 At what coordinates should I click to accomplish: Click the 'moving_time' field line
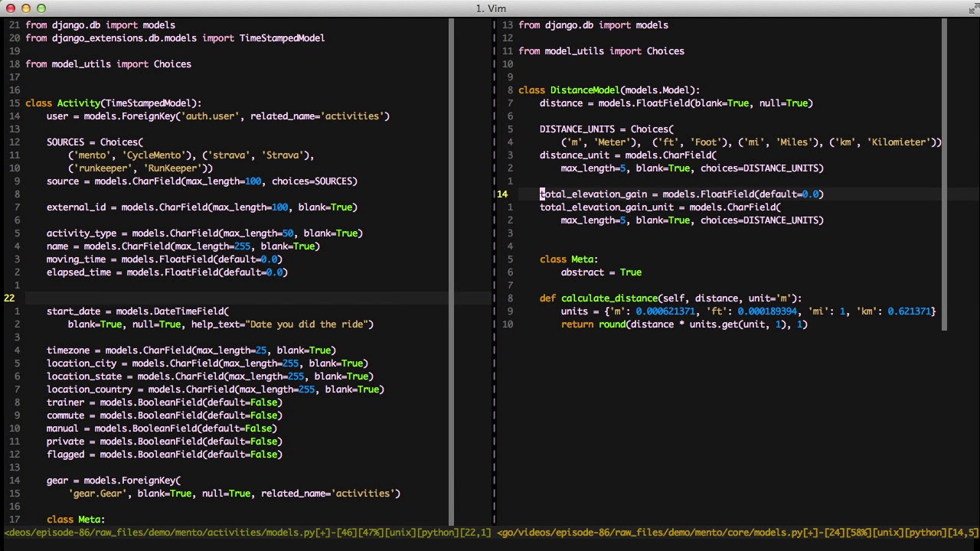point(165,259)
